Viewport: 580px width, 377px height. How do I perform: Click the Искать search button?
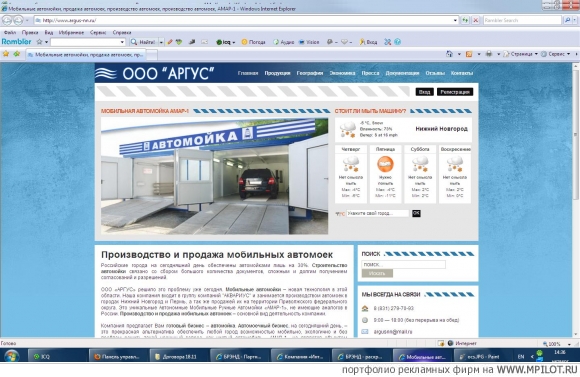[377, 273]
